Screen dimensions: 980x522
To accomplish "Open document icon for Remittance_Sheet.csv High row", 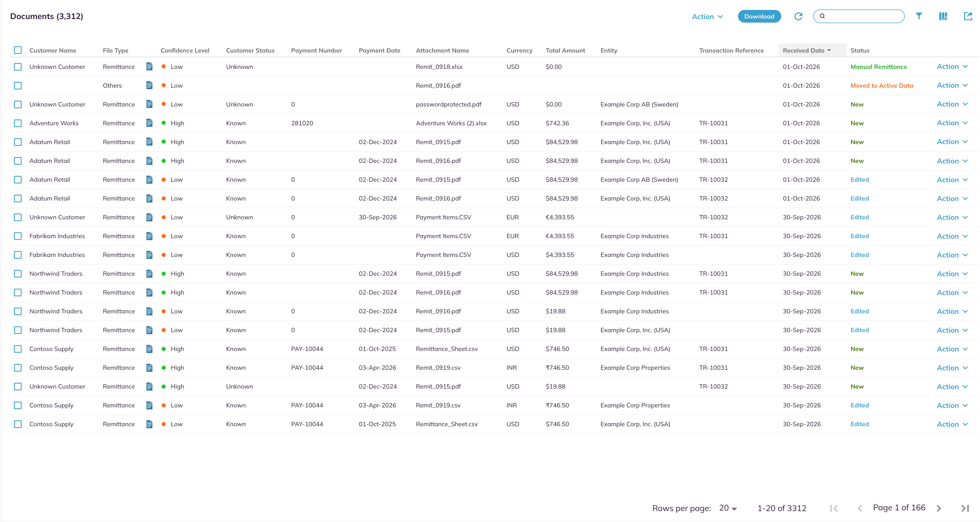I will (149, 349).
